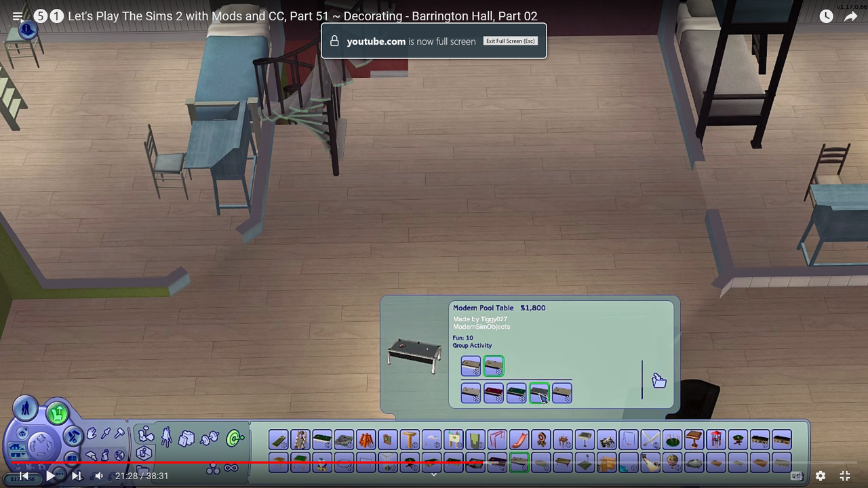Viewport: 868px width, 488px height.
Task: Skip to the next video
Action: coord(76,476)
